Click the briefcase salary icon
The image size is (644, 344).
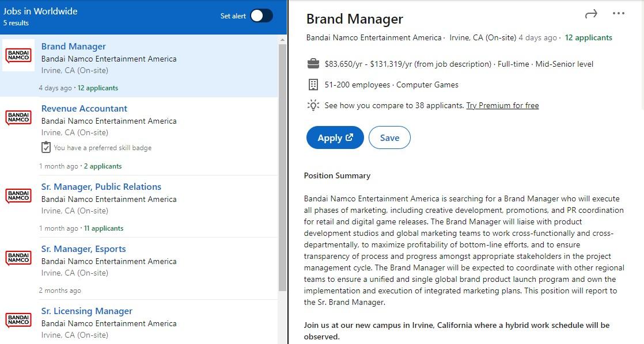click(313, 64)
